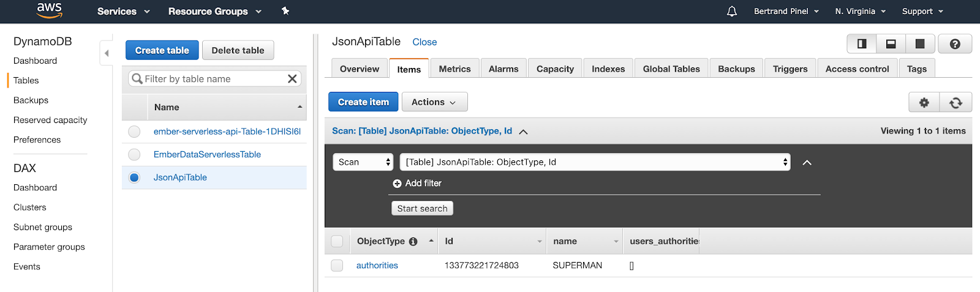This screenshot has height=292, width=980.
Task: Go to DynamoDB Dashboard in sidebar
Action: tap(35, 61)
